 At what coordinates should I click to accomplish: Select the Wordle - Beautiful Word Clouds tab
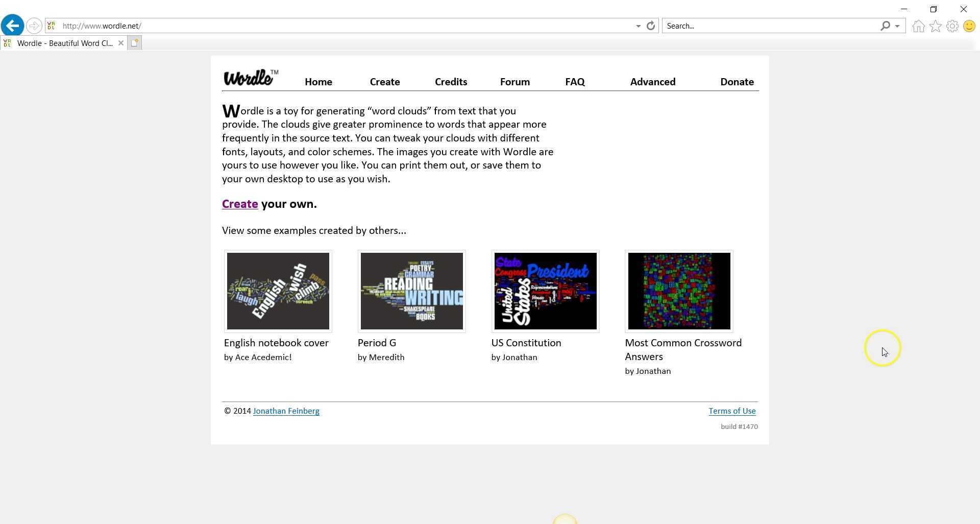pyautogui.click(x=64, y=43)
